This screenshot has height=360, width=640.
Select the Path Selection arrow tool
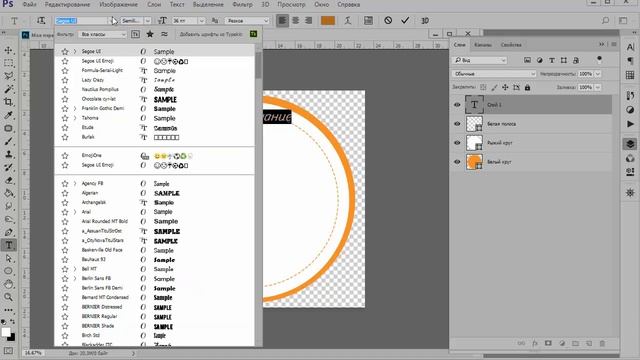[8, 258]
